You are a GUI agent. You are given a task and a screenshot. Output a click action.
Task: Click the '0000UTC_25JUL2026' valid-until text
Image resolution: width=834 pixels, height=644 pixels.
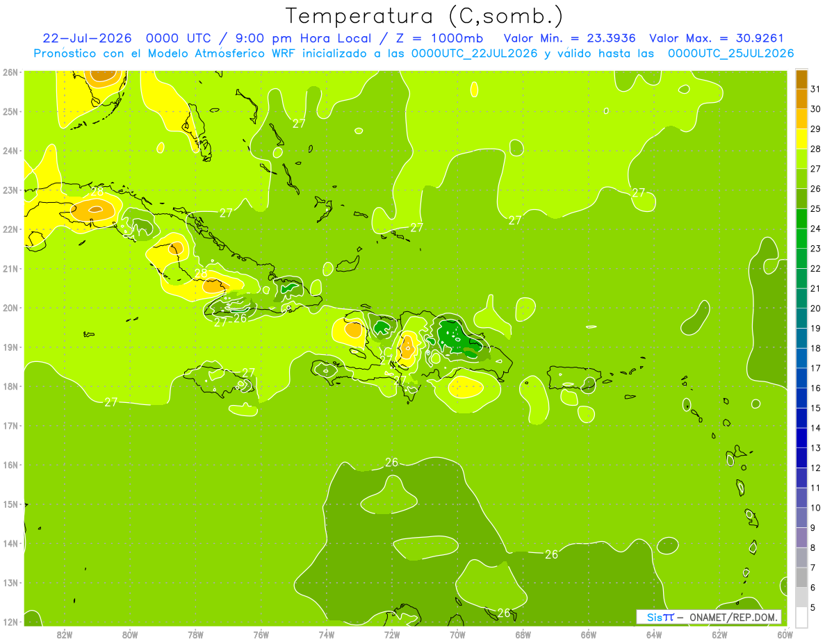click(730, 53)
